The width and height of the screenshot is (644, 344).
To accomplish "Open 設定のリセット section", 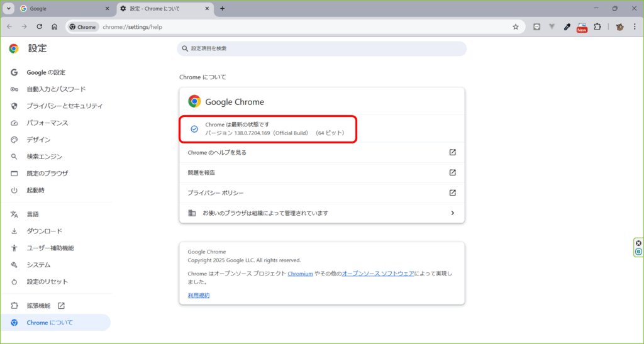I will pyautogui.click(x=56, y=282).
